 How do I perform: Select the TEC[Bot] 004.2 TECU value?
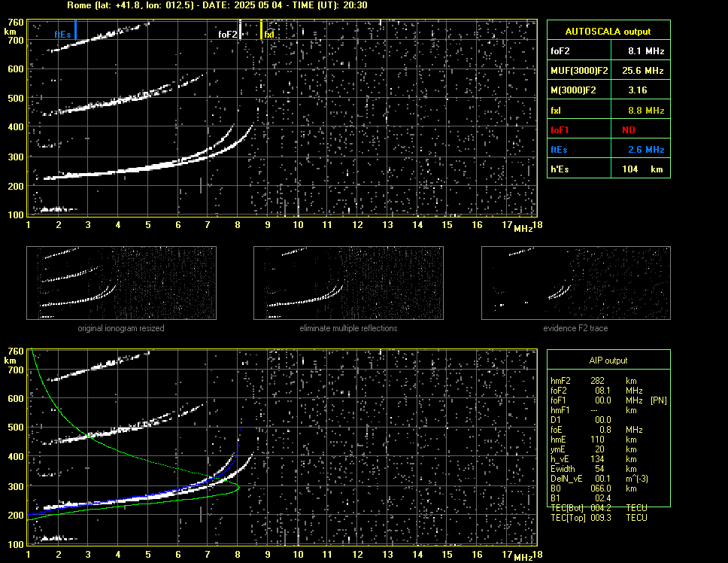pyautogui.click(x=618, y=508)
